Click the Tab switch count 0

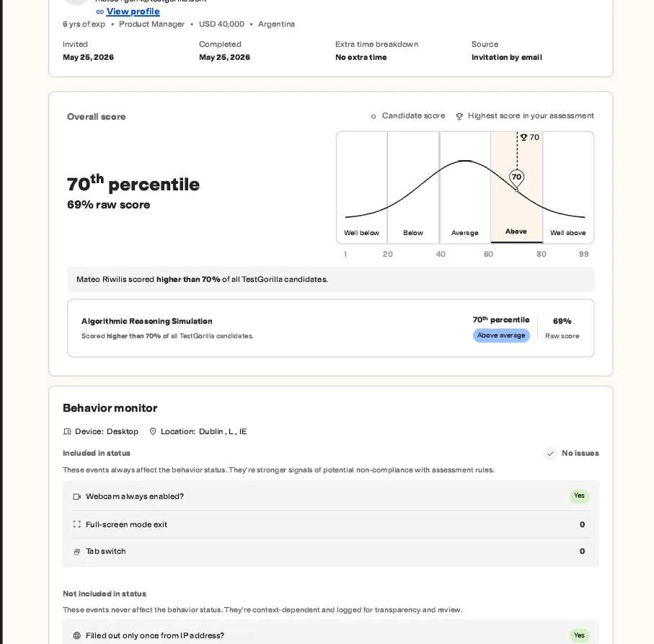coord(583,552)
